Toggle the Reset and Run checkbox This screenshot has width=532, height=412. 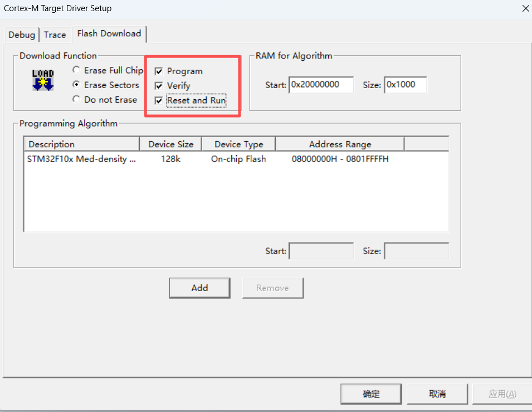click(x=191, y=100)
